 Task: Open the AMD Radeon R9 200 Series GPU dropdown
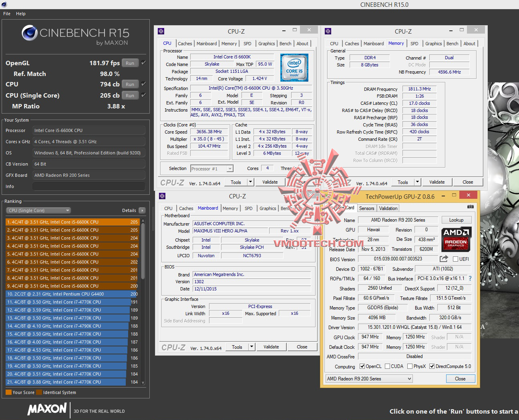click(x=369, y=379)
